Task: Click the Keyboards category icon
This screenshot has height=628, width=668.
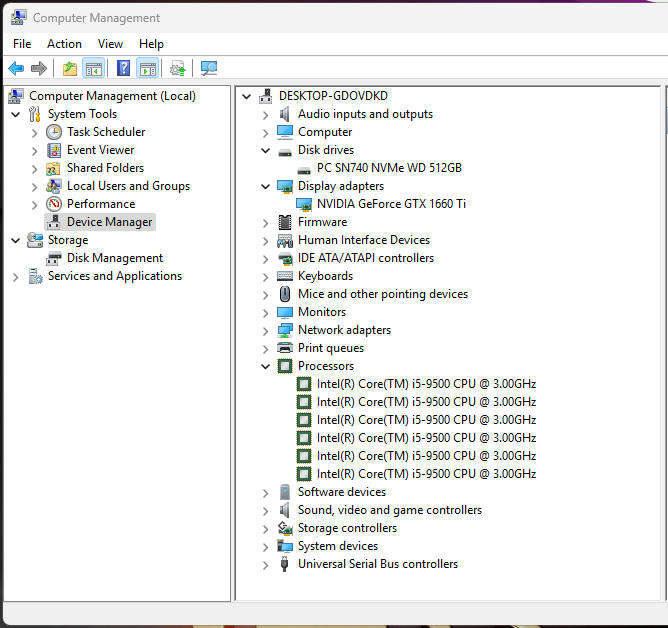Action: click(285, 276)
